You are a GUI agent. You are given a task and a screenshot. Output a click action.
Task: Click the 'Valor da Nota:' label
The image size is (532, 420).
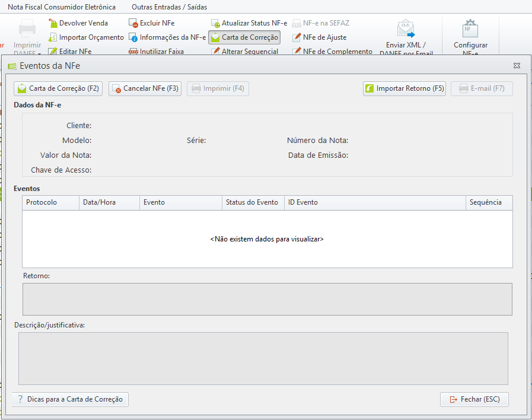tap(66, 155)
